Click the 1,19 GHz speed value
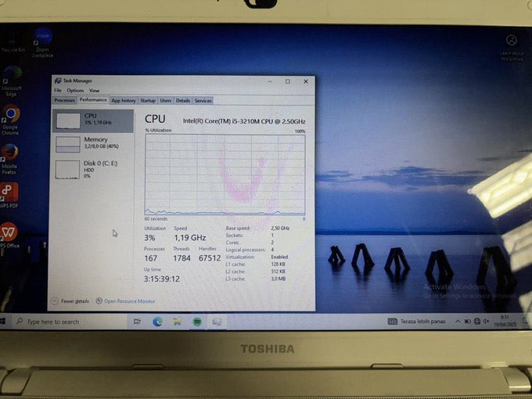 [189, 238]
